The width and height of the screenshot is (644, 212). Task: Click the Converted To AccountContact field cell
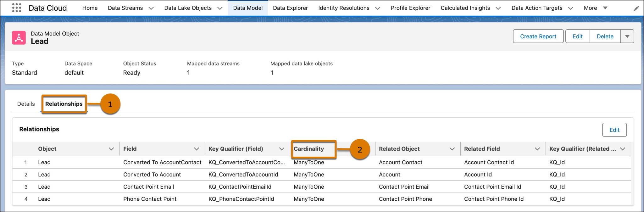(x=162, y=162)
